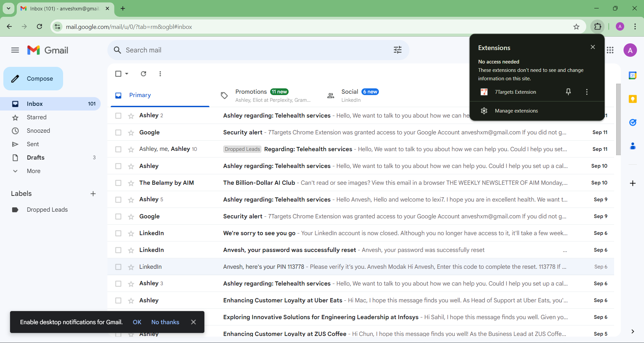Switch to the Social tab
The width and height of the screenshot is (644, 343).
(x=350, y=92)
